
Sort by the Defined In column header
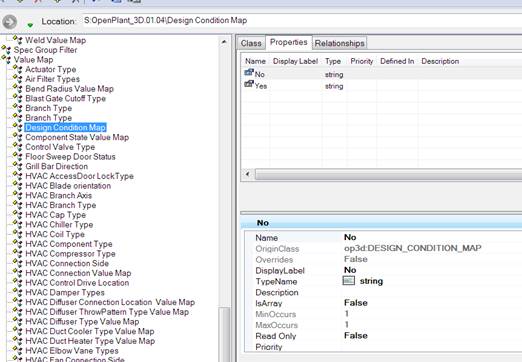coord(397,61)
